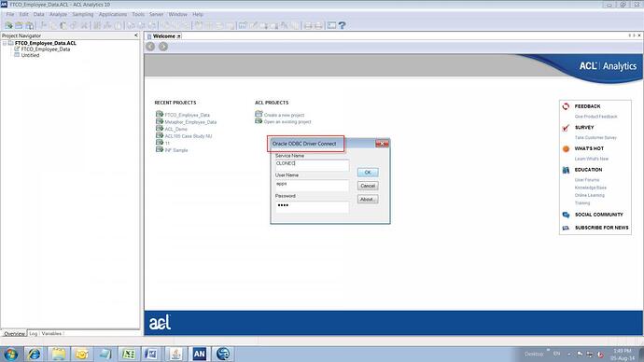
Task: Launch Internet Explorer from the taskbar
Action: (x=35, y=354)
